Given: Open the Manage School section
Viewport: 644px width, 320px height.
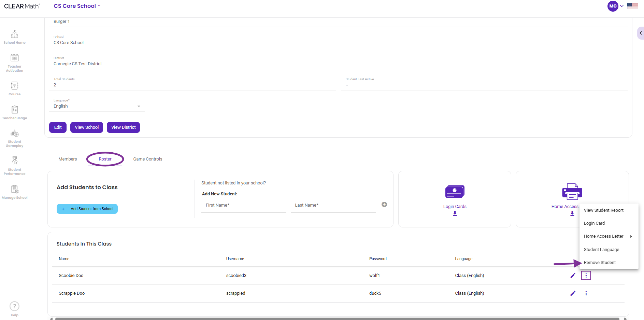Looking at the screenshot, I should point(14,192).
